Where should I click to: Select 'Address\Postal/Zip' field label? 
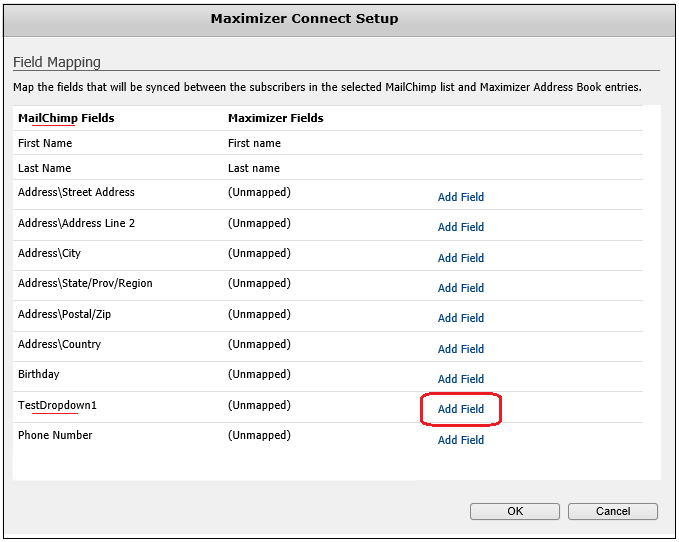coord(65,314)
